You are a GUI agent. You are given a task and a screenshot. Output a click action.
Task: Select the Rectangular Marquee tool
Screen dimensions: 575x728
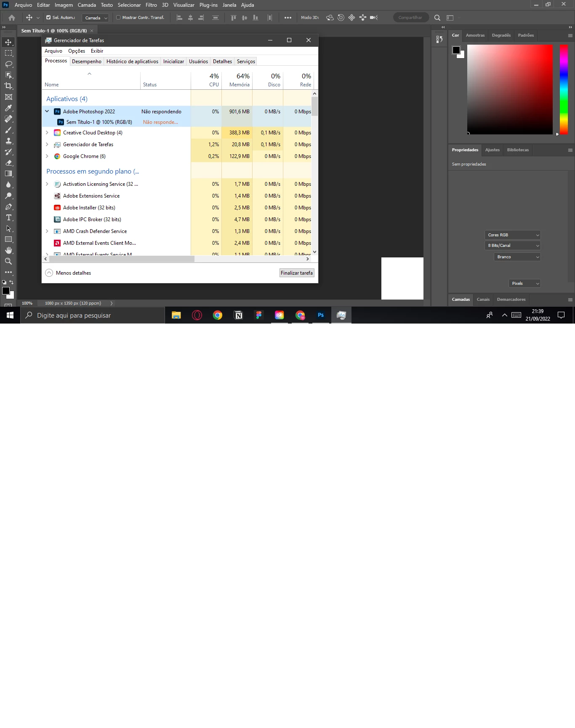pos(8,53)
